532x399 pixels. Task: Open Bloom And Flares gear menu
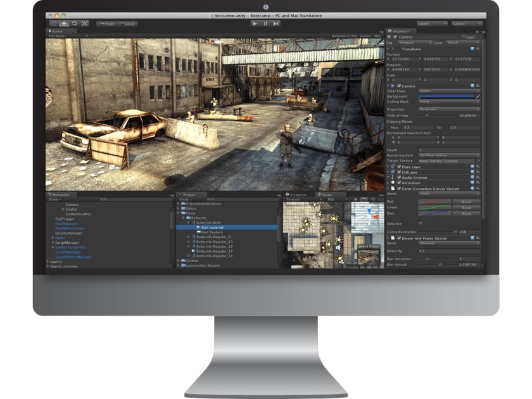(478, 238)
